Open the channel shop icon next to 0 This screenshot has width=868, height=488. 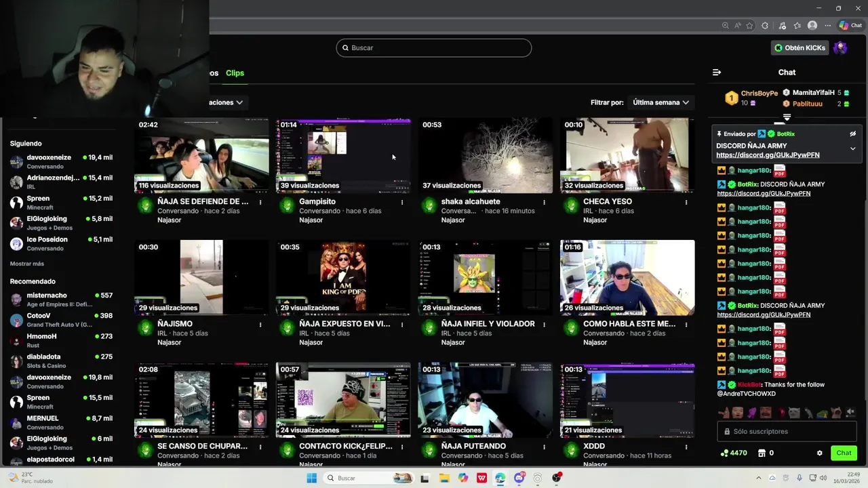point(762,453)
